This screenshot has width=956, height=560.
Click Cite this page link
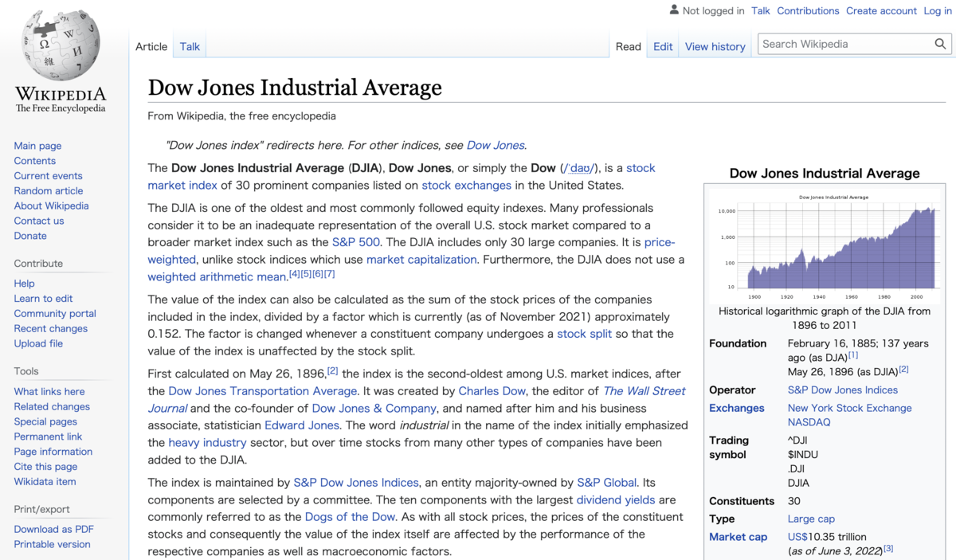tap(45, 467)
